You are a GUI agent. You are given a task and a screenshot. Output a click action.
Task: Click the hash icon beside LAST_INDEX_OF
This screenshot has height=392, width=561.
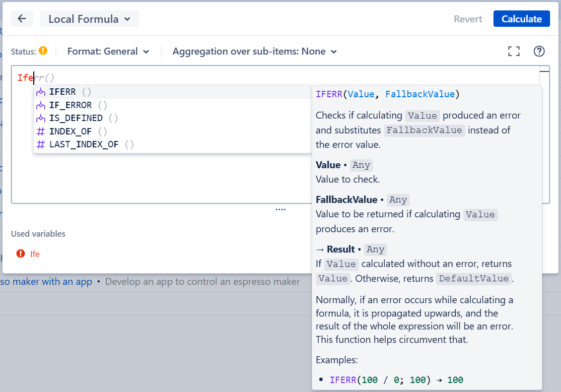click(41, 144)
